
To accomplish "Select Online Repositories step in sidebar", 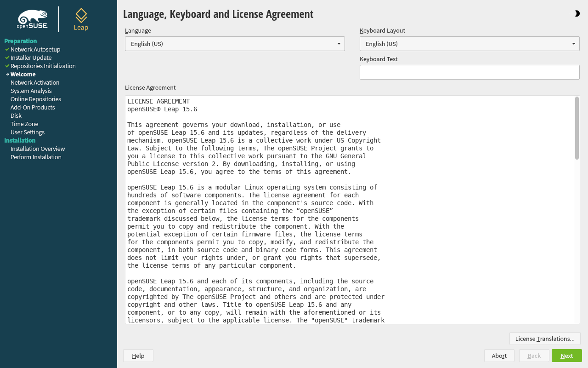I will pyautogui.click(x=36, y=99).
